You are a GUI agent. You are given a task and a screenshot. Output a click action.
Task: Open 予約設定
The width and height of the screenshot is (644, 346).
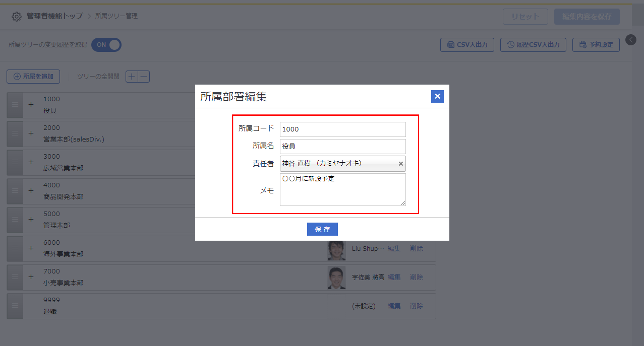coord(596,45)
